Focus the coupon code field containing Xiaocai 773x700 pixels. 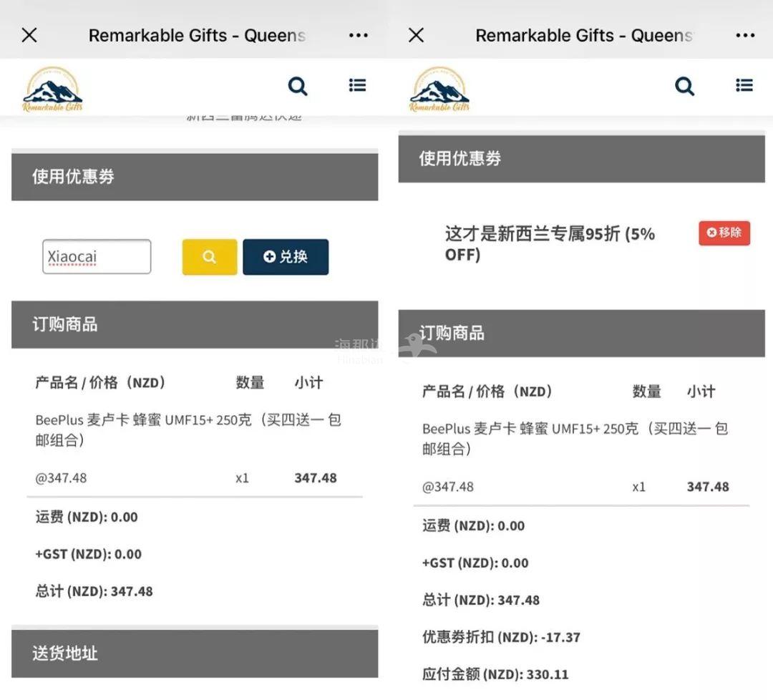tap(97, 256)
